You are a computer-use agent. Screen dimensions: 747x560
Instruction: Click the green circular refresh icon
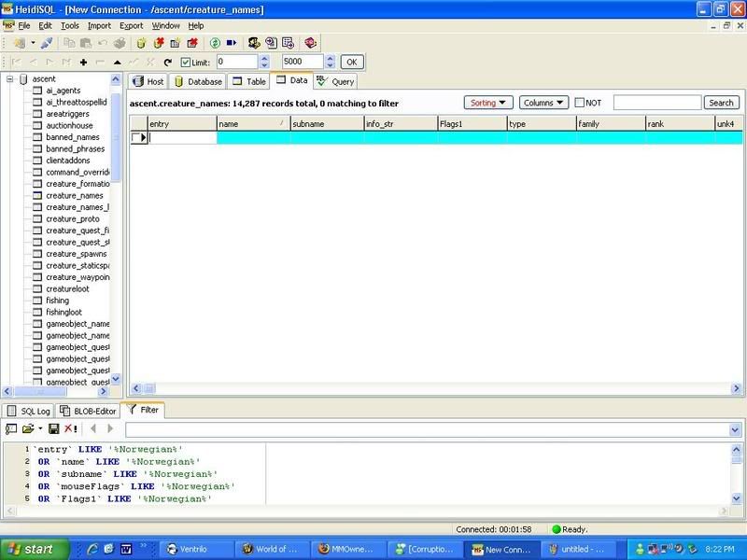point(215,43)
